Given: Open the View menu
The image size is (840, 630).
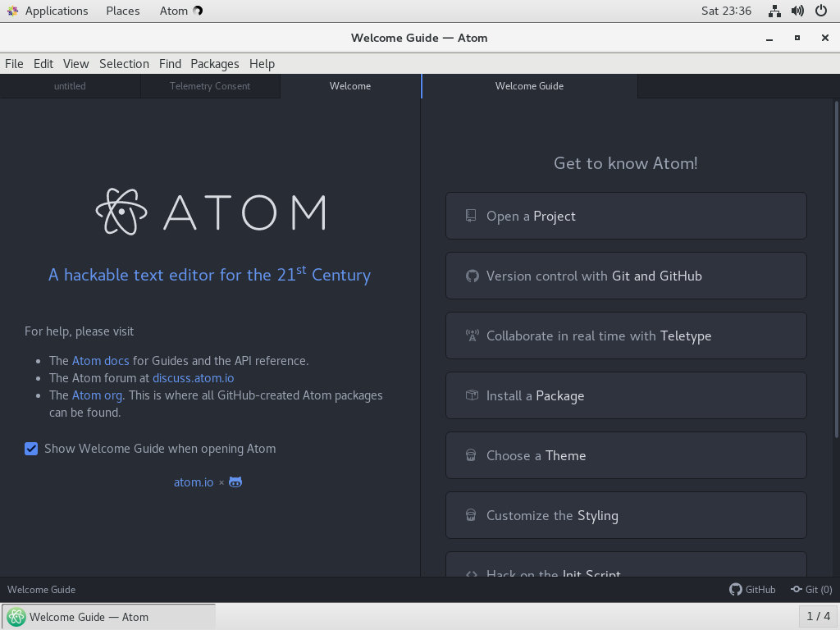Looking at the screenshot, I should [x=76, y=64].
